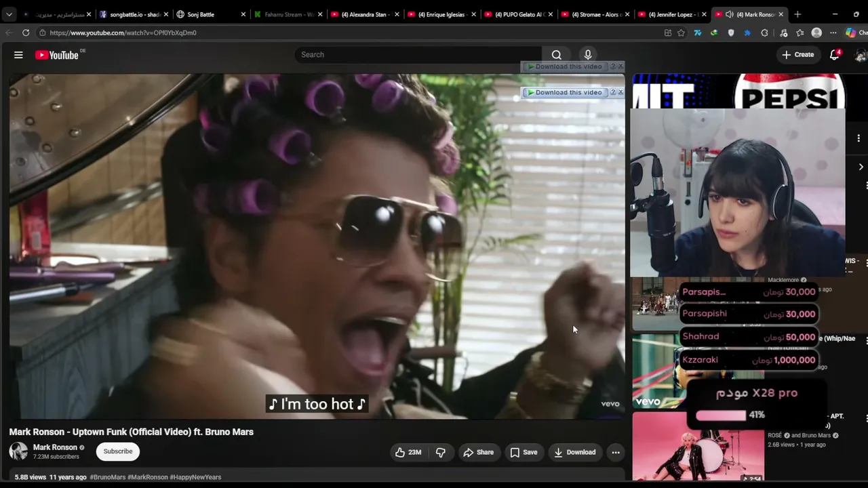This screenshot has height=488, width=868.
Task: Open Mark Ronson's channel avatar
Action: tap(18, 451)
